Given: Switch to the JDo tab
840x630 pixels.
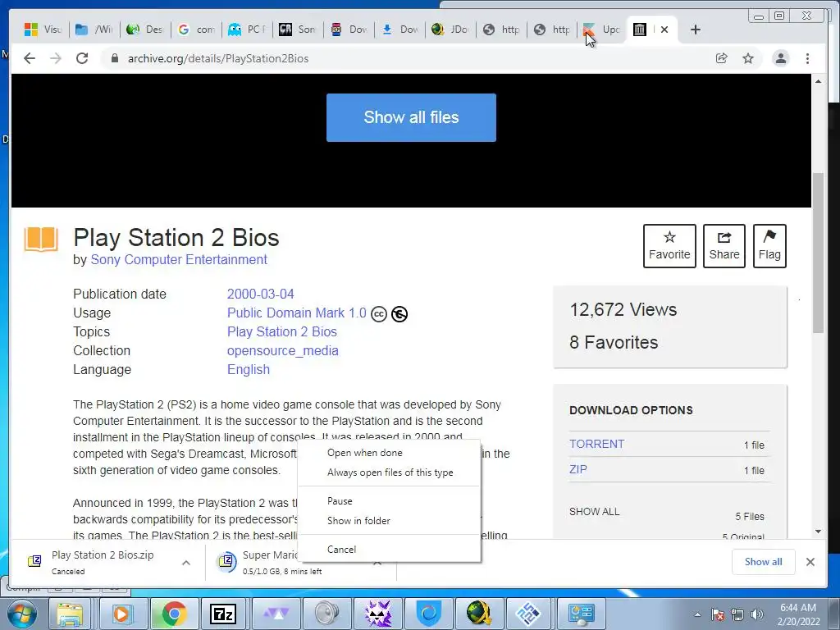Looking at the screenshot, I should [x=450, y=30].
